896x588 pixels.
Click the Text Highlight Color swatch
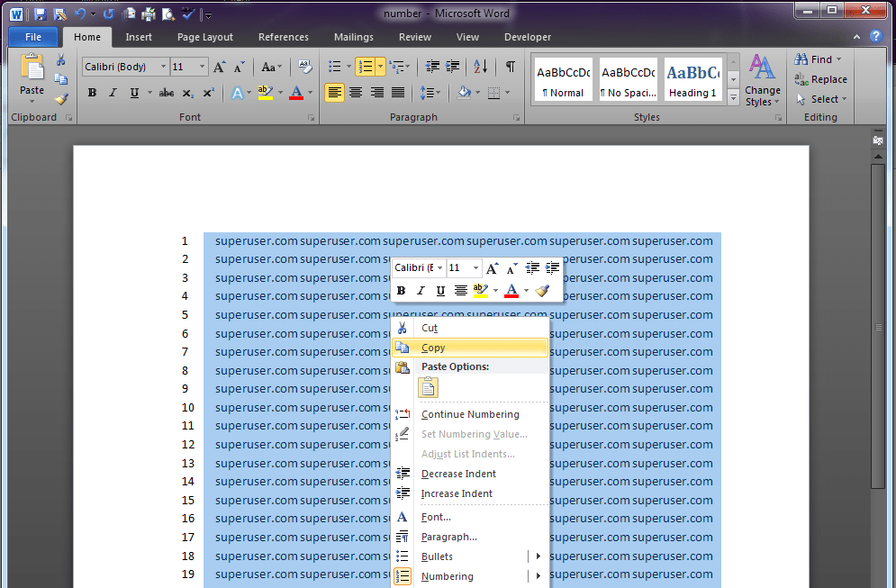point(264,92)
